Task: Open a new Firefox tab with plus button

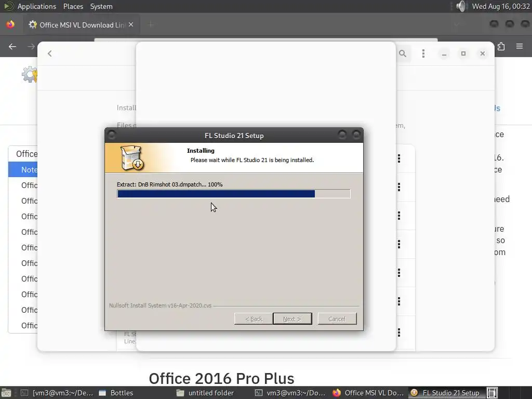Action: coord(151,24)
